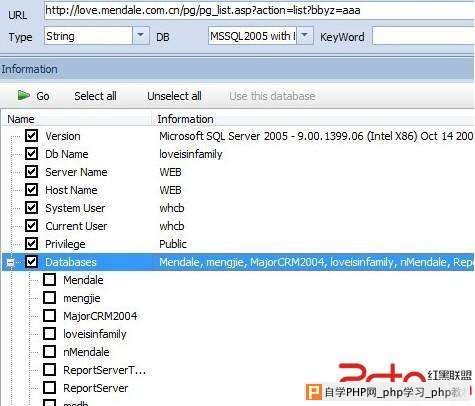475x406 pixels.
Task: Click the Information column header
Action: [x=185, y=119]
